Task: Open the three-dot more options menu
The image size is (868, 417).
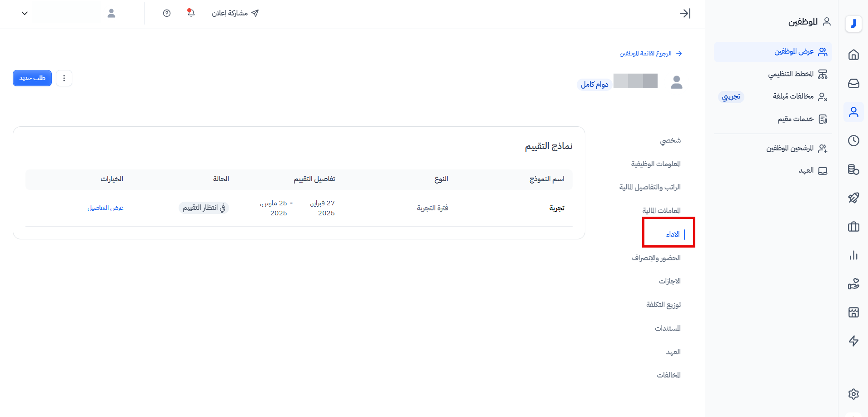Action: coord(64,78)
